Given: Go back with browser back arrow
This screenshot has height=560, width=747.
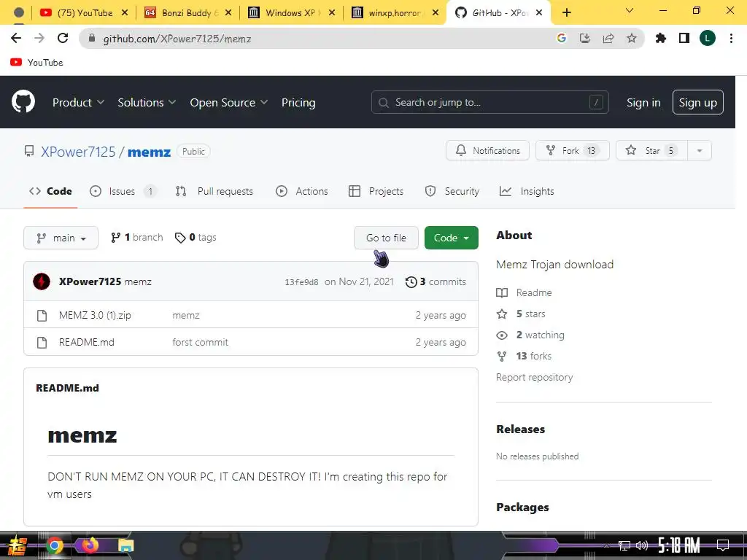Looking at the screenshot, I should [16, 38].
